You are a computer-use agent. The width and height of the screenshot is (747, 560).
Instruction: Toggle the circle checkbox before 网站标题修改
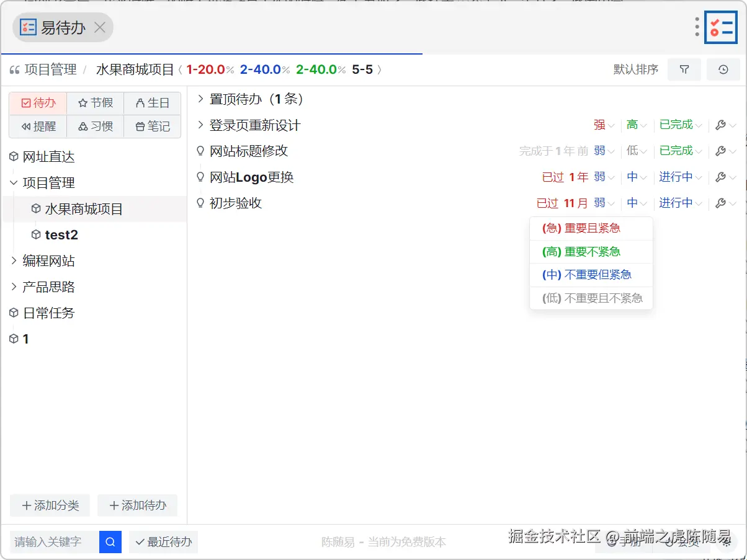[200, 151]
